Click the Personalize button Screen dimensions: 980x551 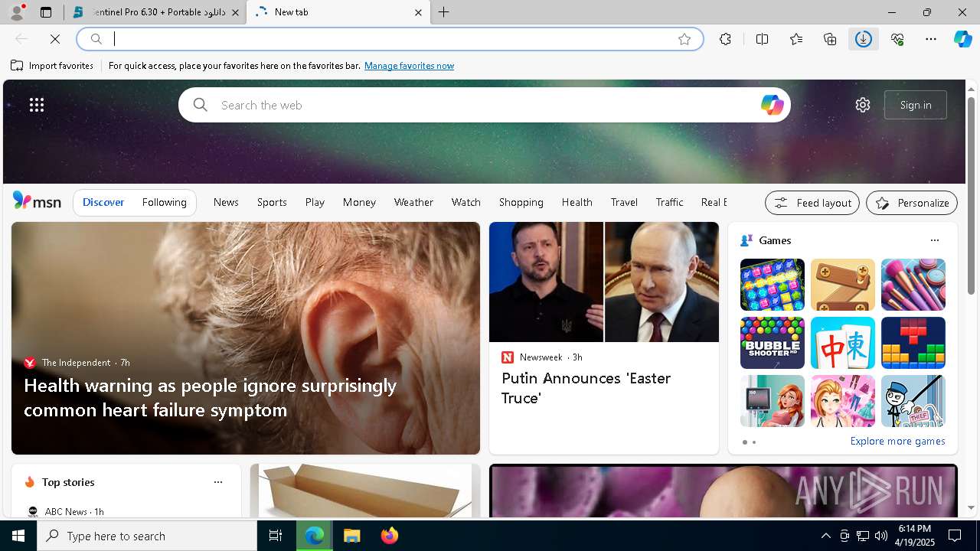point(912,203)
